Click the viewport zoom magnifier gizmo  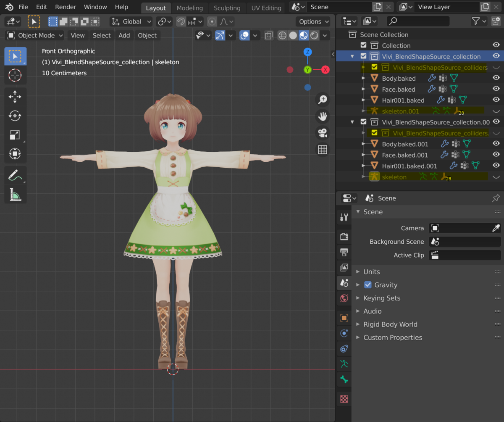323,100
